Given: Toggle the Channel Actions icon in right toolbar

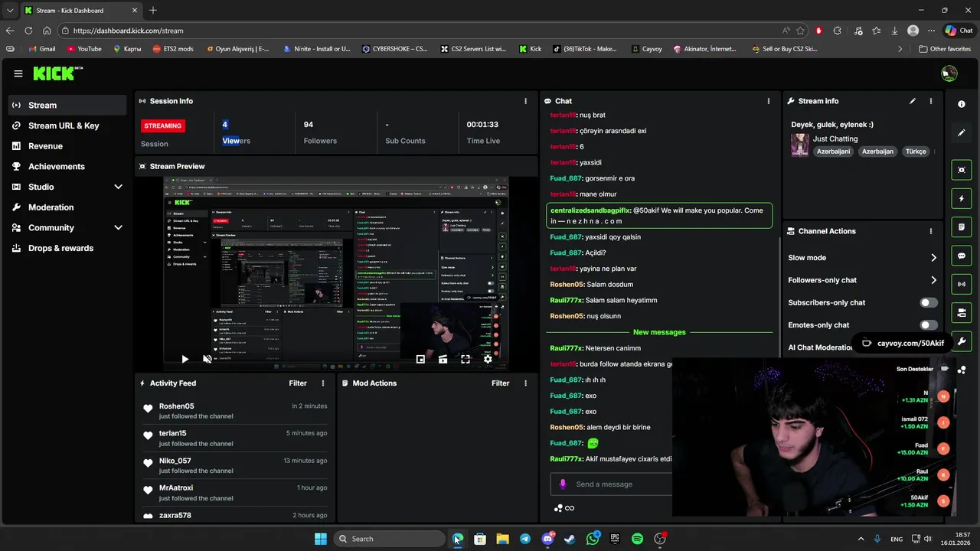Looking at the screenshot, I should [x=962, y=312].
